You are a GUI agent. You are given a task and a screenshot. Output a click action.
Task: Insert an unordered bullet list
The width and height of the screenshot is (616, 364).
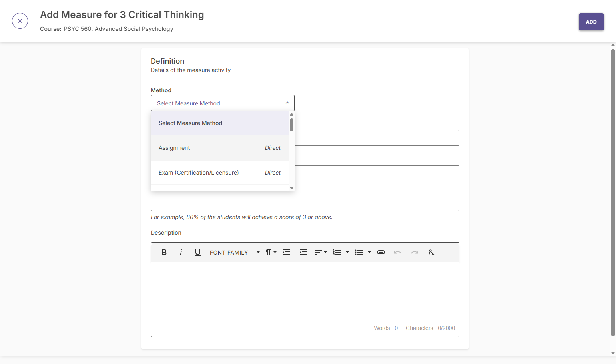tap(359, 252)
